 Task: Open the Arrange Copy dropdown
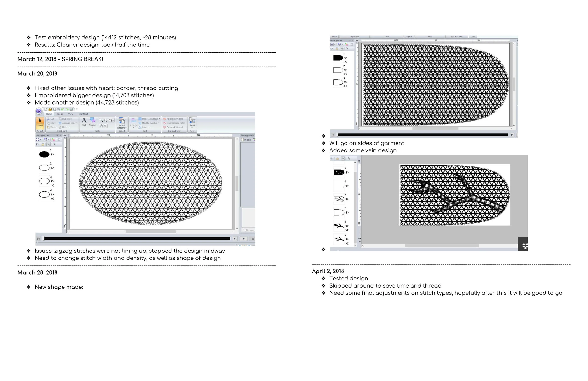pos(68,123)
